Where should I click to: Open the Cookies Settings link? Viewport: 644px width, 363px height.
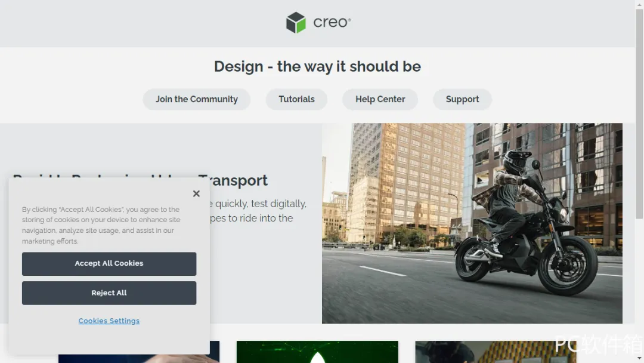[109, 321]
